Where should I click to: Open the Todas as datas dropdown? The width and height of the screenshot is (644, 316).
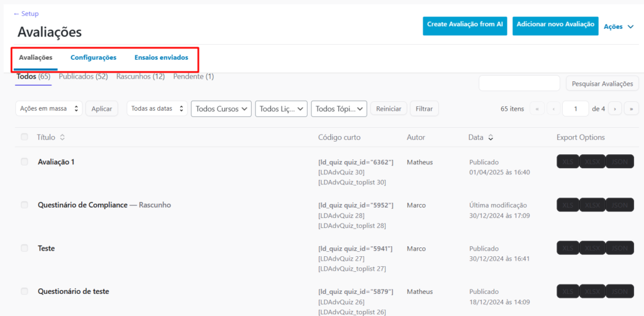pyautogui.click(x=157, y=108)
